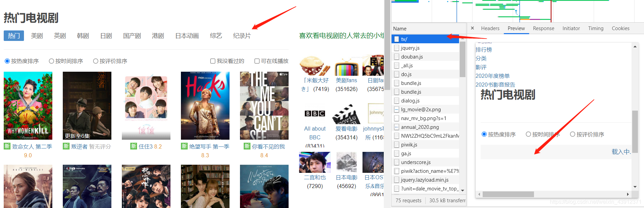
Task: Select the jquery.lazyload.min.js request icon
Action: (x=397, y=180)
